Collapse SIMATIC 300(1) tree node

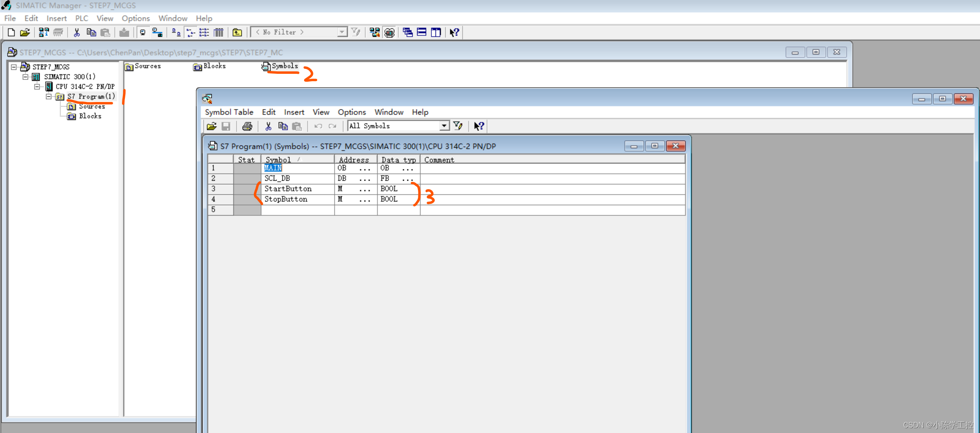pos(25,77)
